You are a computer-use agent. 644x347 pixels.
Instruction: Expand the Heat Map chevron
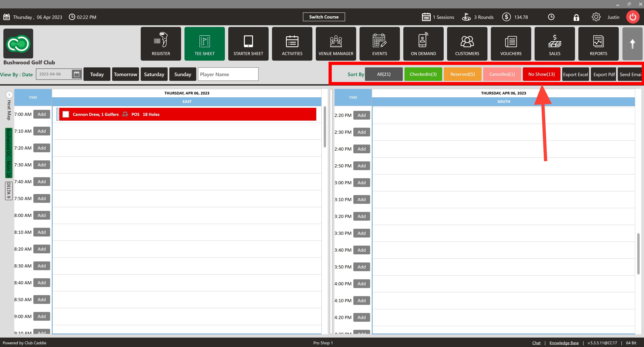(9, 94)
